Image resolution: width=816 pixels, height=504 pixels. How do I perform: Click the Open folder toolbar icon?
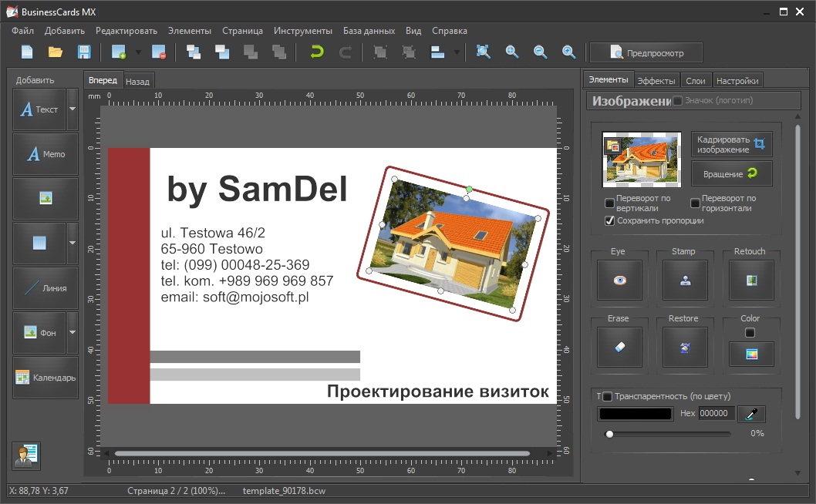pos(56,52)
